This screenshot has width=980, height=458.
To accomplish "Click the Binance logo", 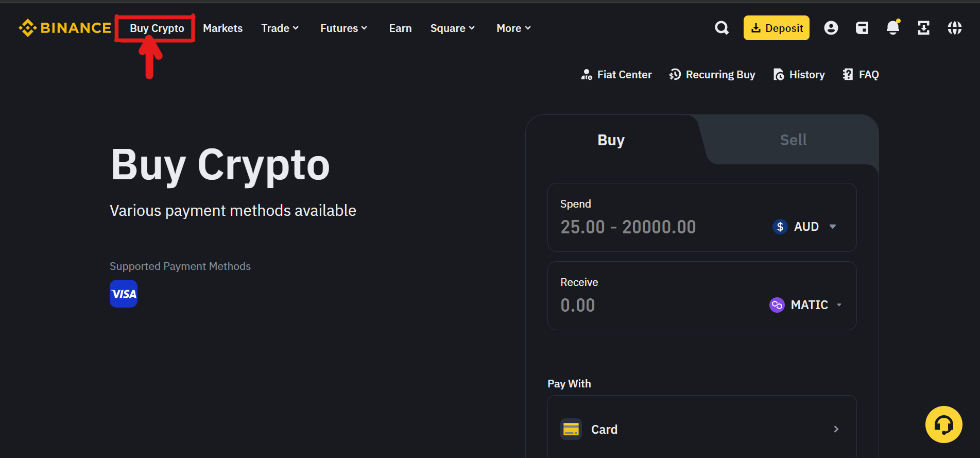I will point(65,28).
